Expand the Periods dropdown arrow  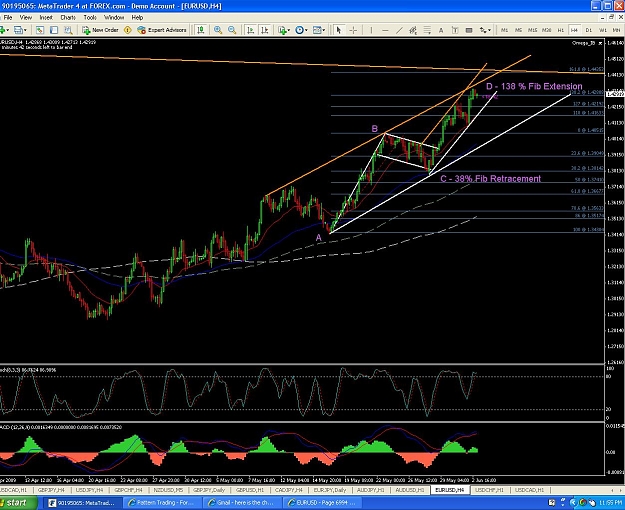[306, 30]
